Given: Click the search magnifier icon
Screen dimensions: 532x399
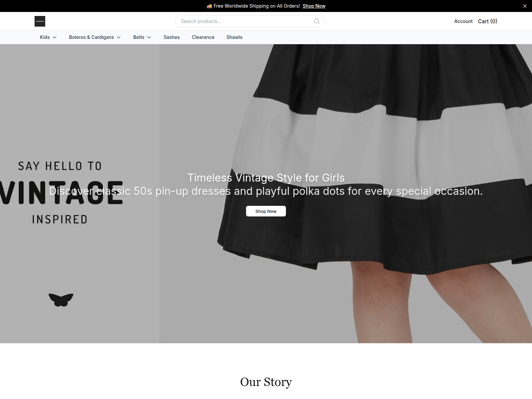Looking at the screenshot, I should coord(317,21).
